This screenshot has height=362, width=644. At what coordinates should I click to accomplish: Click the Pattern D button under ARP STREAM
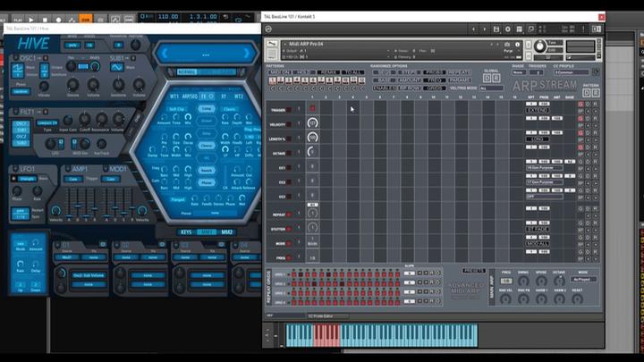coord(587,93)
